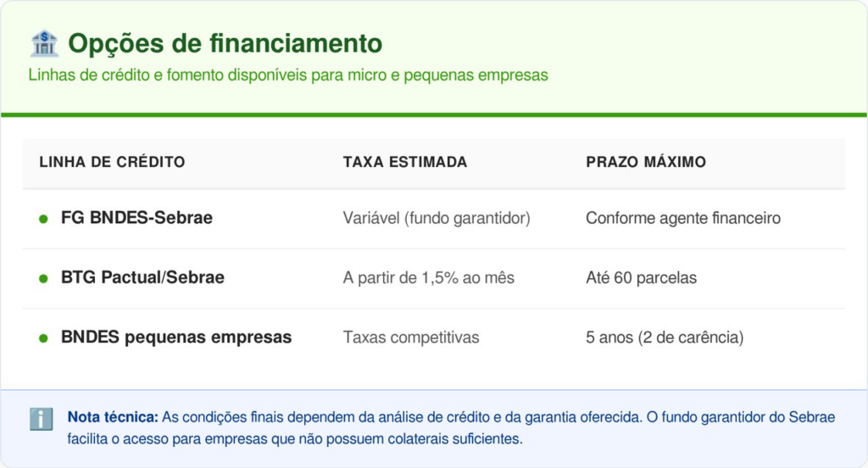Click the green bullet beside BNDES pequenas empresas
The image size is (868, 468).
[43, 338]
